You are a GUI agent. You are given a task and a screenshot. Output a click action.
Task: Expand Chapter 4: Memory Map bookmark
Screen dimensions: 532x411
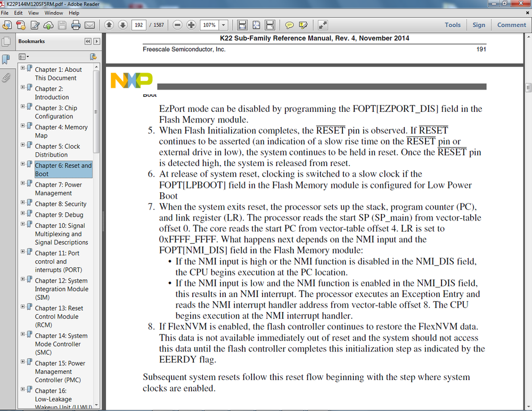click(x=23, y=126)
